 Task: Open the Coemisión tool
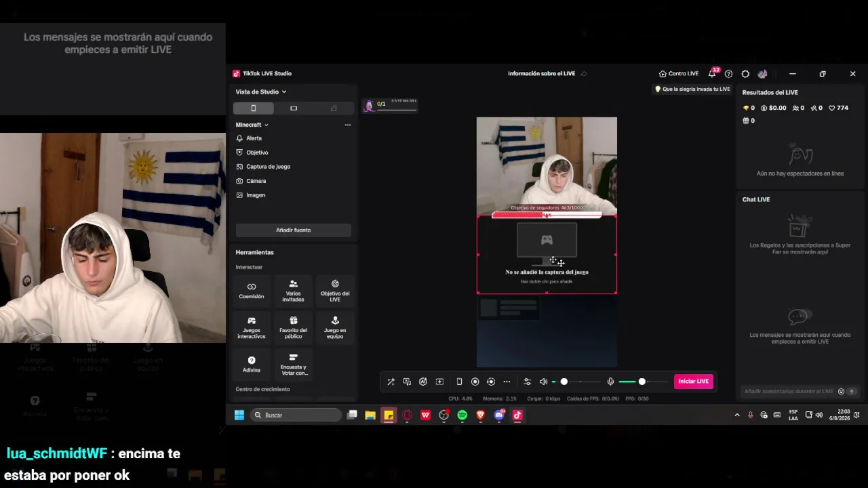[252, 290]
